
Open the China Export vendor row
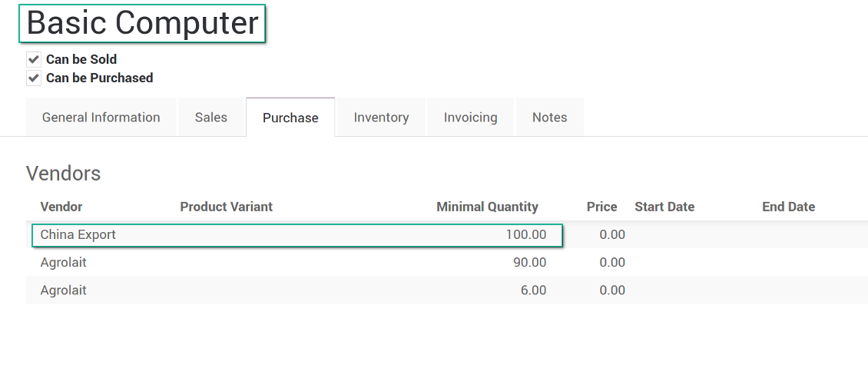(78, 234)
